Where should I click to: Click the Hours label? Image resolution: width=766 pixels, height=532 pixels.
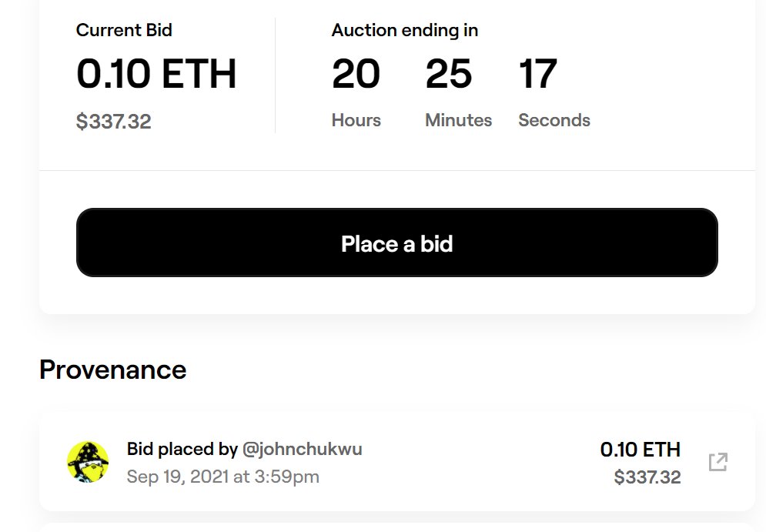pyautogui.click(x=356, y=120)
